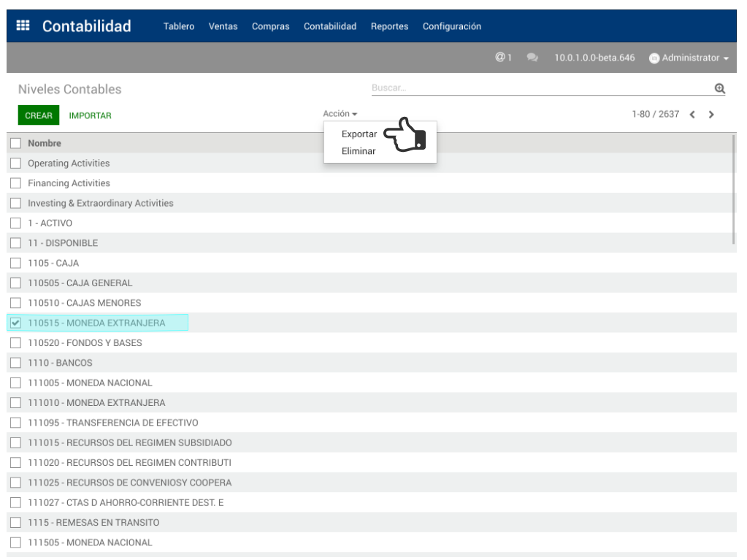Image resolution: width=747 pixels, height=560 pixels.
Task: Select Eliminar in the action menu
Action: point(359,151)
